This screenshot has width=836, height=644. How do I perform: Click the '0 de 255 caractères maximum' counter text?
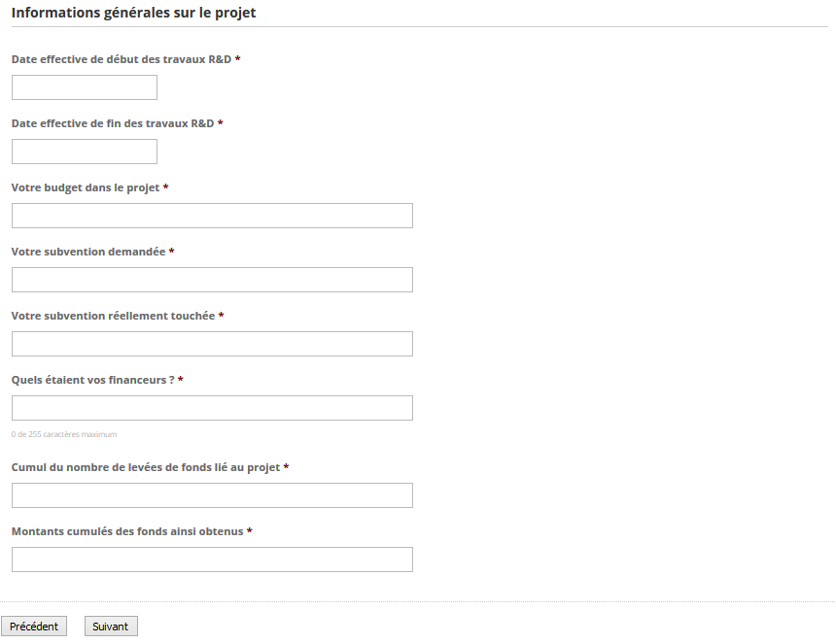point(64,434)
